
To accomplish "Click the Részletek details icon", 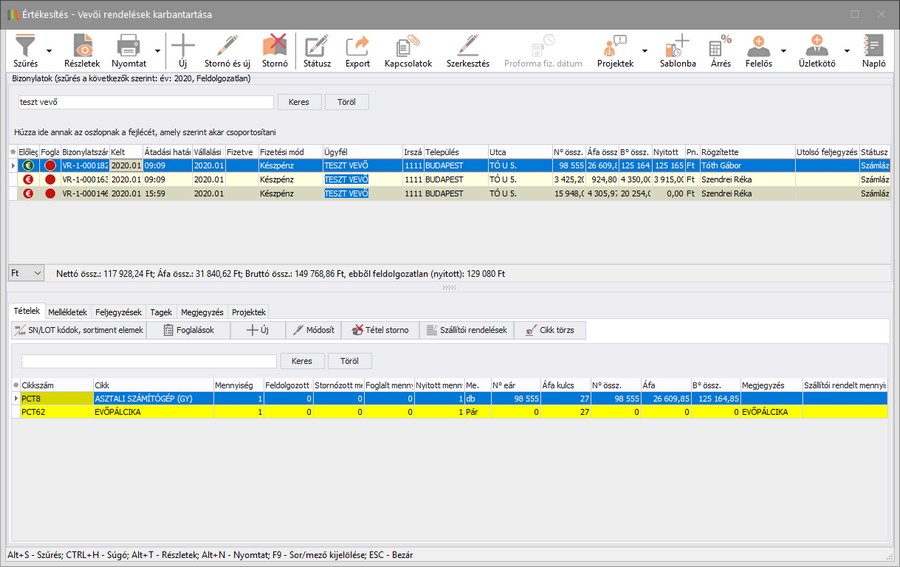I will pyautogui.click(x=82, y=50).
